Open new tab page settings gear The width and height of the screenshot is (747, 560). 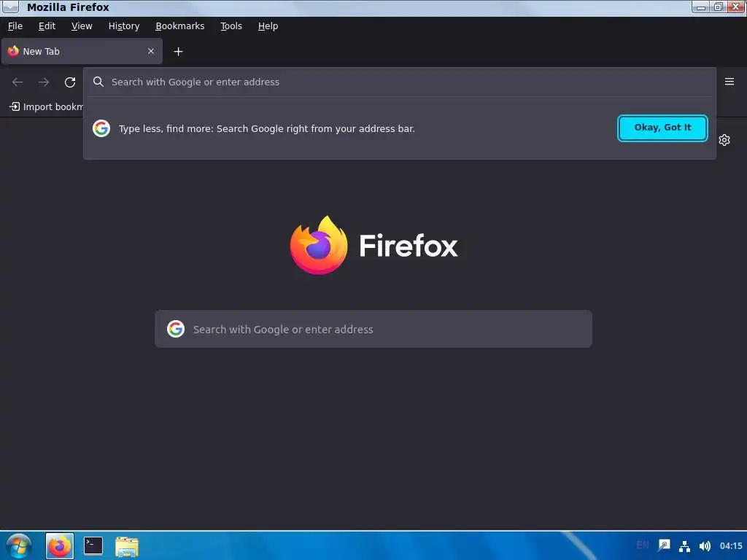pos(724,140)
